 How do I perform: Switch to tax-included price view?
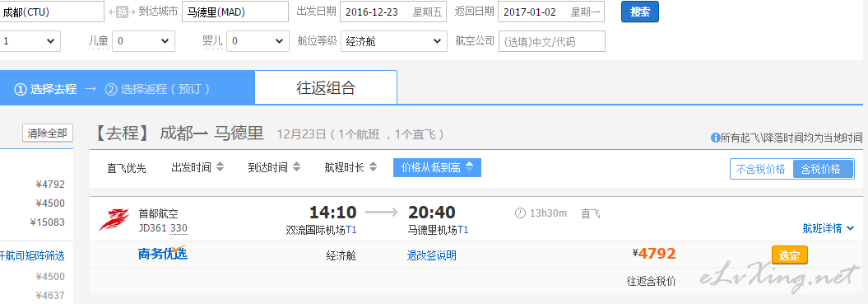pyautogui.click(x=823, y=170)
